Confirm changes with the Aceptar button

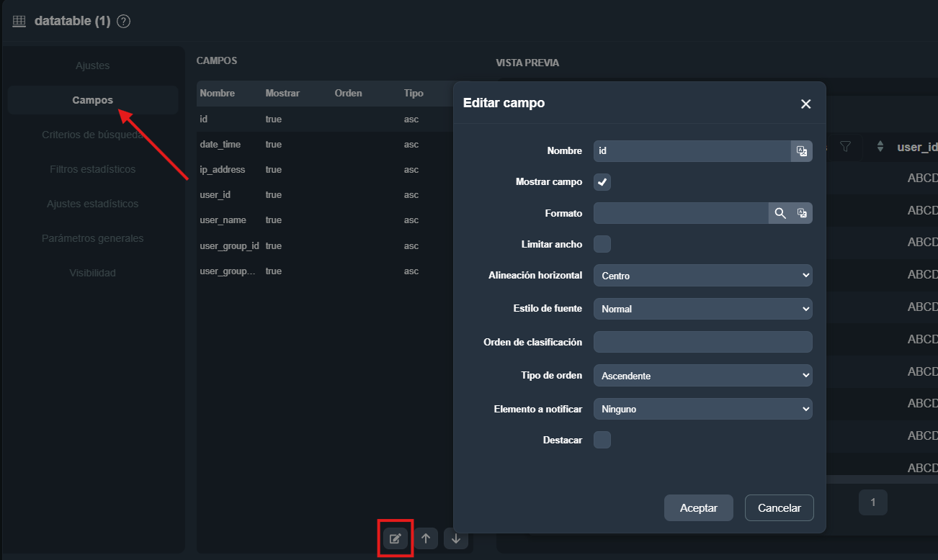pyautogui.click(x=697, y=507)
